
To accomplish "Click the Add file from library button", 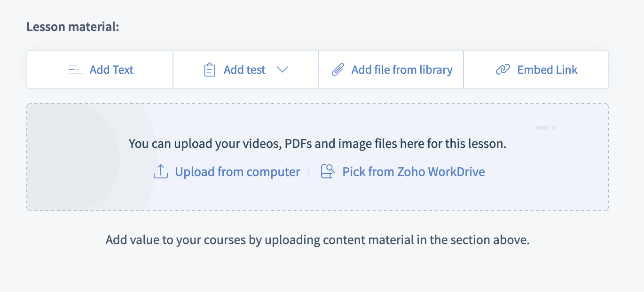I will point(391,69).
